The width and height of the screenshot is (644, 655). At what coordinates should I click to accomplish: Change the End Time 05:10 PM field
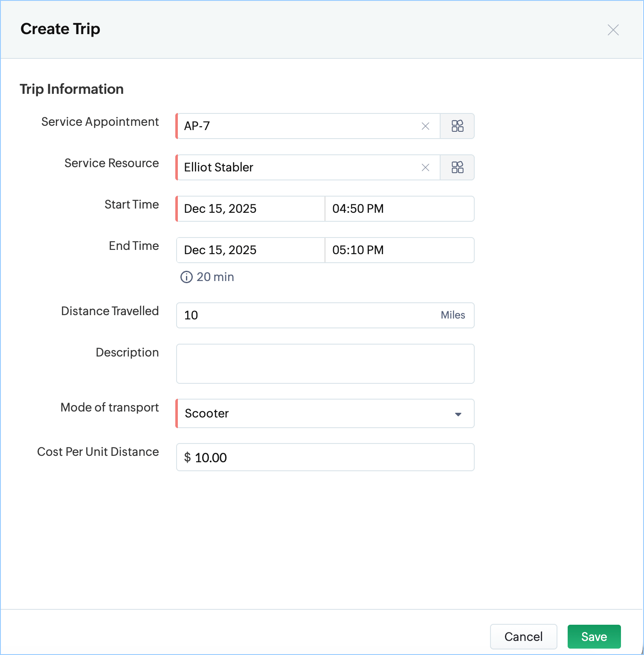coord(399,250)
